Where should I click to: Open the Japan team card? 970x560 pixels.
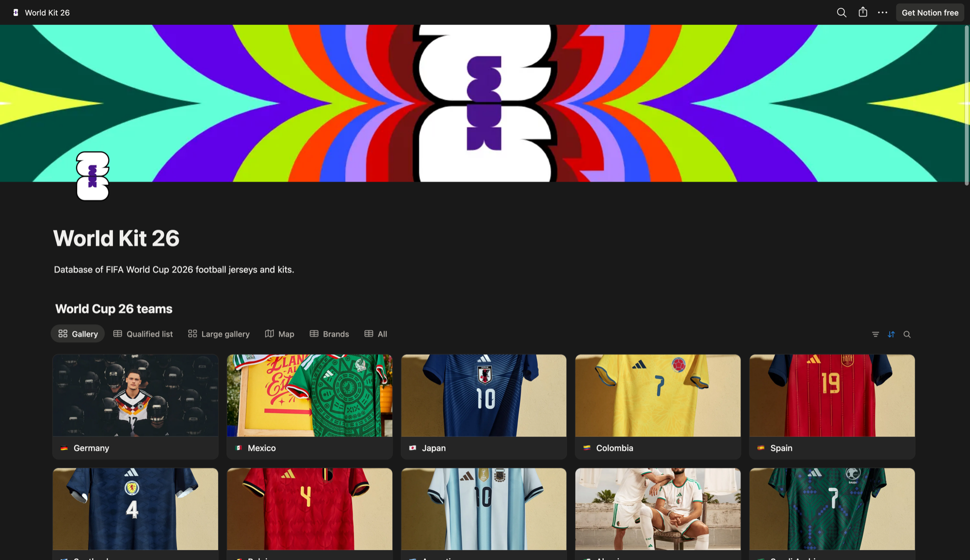coord(484,406)
